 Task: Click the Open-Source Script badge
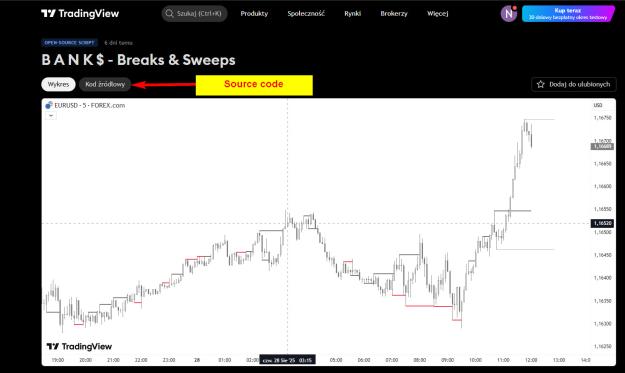(x=69, y=43)
